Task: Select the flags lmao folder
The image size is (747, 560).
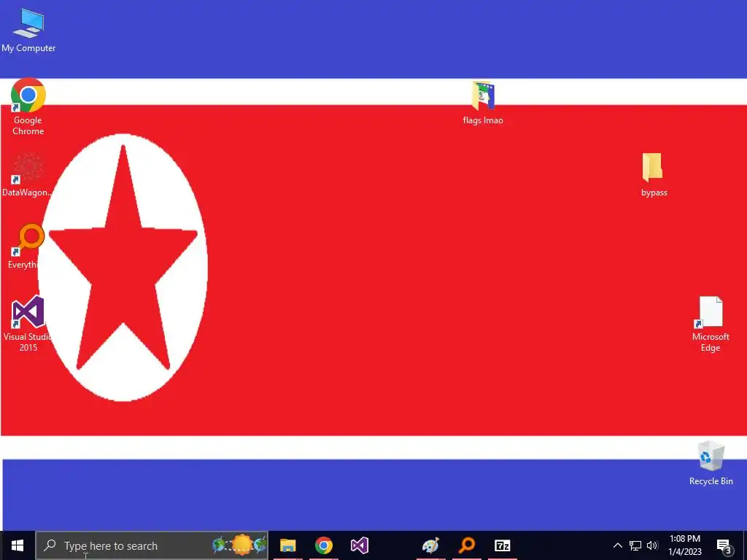Action: (483, 103)
